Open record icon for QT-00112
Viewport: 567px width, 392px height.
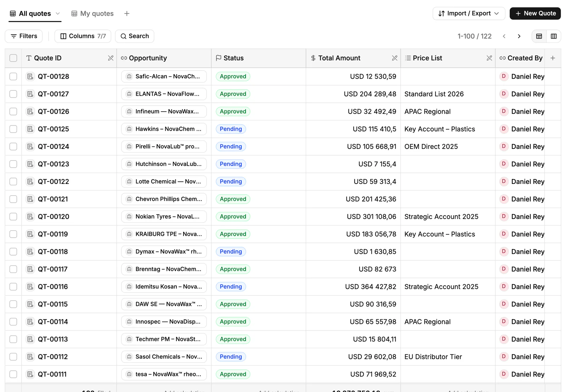pyautogui.click(x=30, y=357)
